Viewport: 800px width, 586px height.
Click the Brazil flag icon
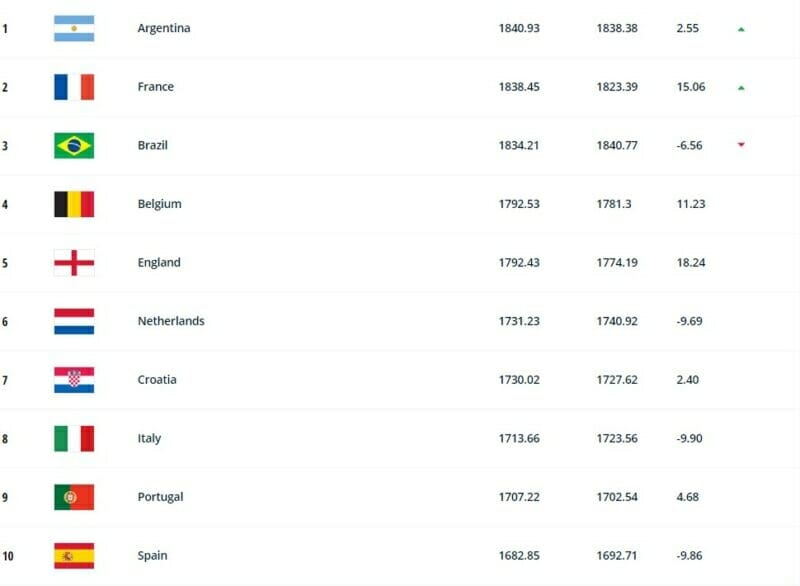[74, 145]
